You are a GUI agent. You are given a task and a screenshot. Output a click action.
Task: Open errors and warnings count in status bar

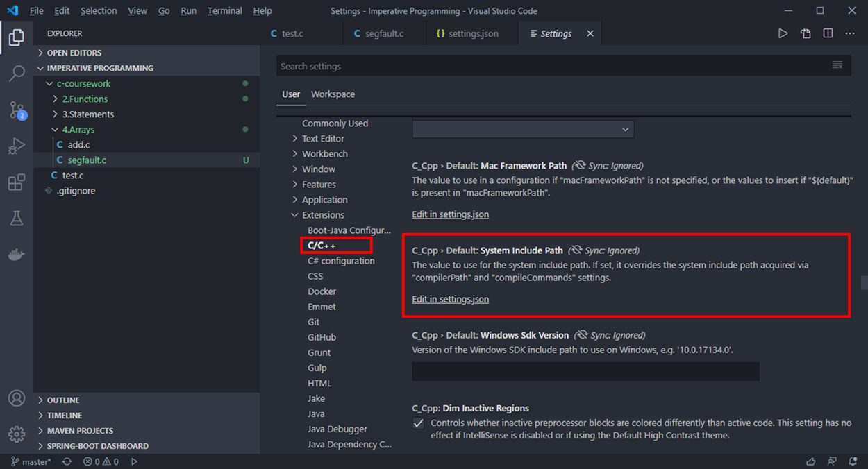pyautogui.click(x=101, y=461)
